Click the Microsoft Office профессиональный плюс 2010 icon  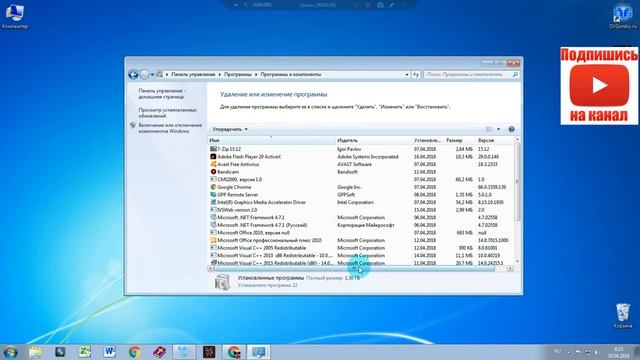click(213, 240)
